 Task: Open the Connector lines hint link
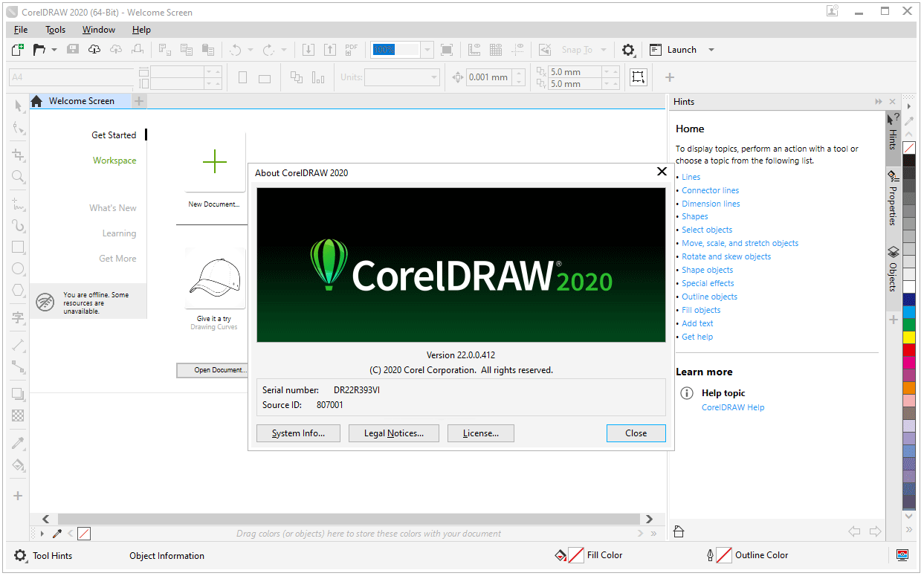(710, 190)
